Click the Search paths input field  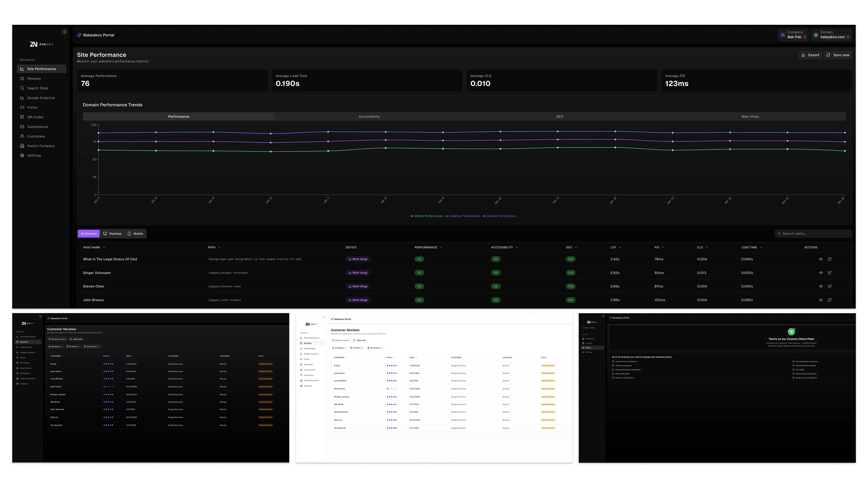click(813, 233)
